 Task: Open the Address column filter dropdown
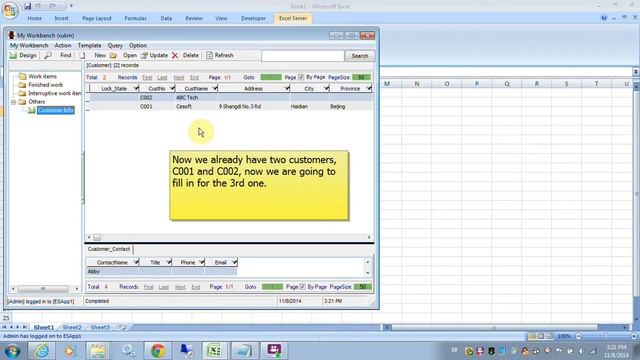pos(287,89)
